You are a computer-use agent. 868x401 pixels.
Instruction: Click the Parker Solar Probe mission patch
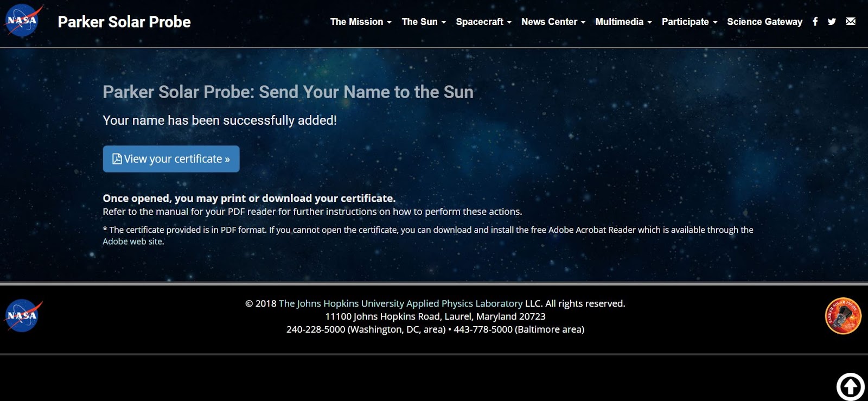(843, 316)
